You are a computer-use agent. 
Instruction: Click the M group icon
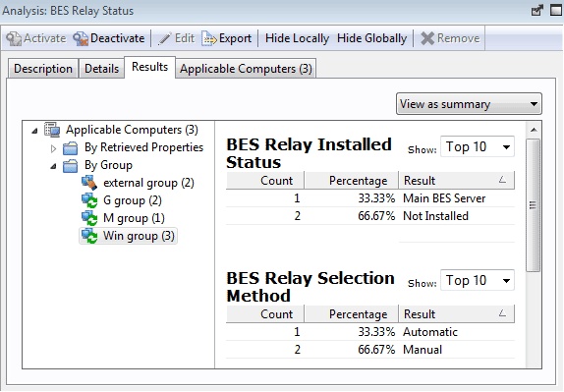click(x=89, y=218)
